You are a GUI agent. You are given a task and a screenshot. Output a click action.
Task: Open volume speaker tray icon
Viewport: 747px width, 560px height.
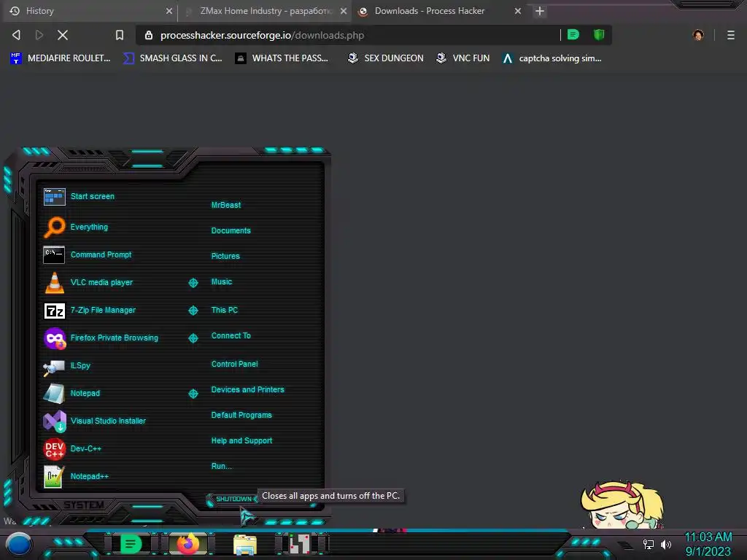[665, 544]
